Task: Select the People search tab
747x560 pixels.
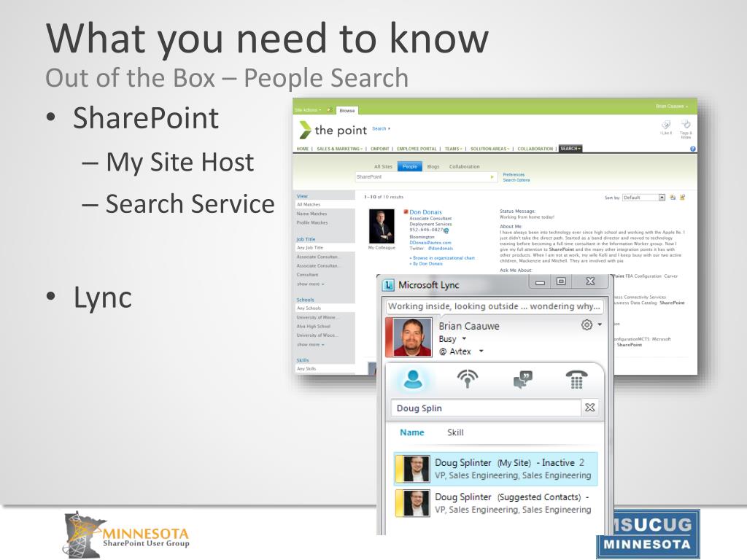Action: tap(410, 167)
